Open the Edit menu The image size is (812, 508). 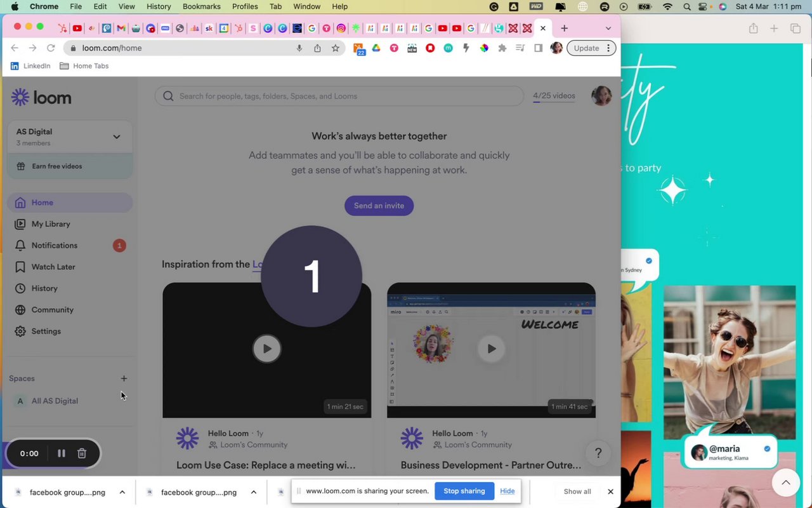coord(100,6)
